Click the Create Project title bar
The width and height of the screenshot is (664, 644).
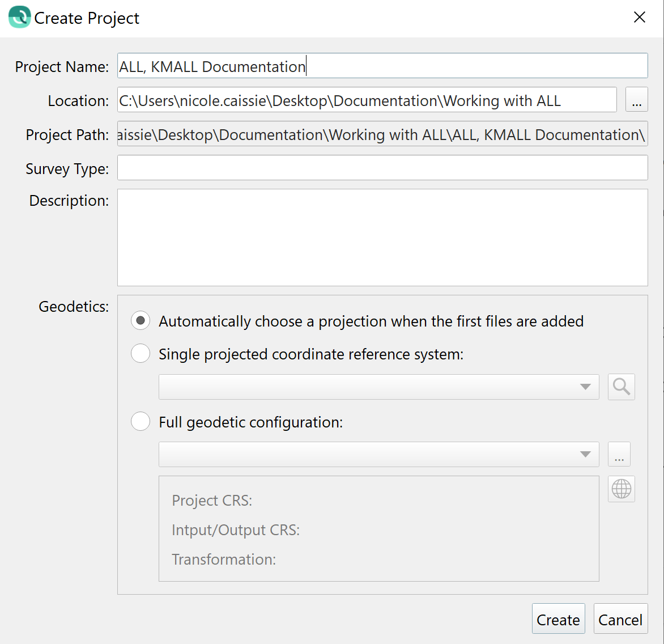click(340, 18)
